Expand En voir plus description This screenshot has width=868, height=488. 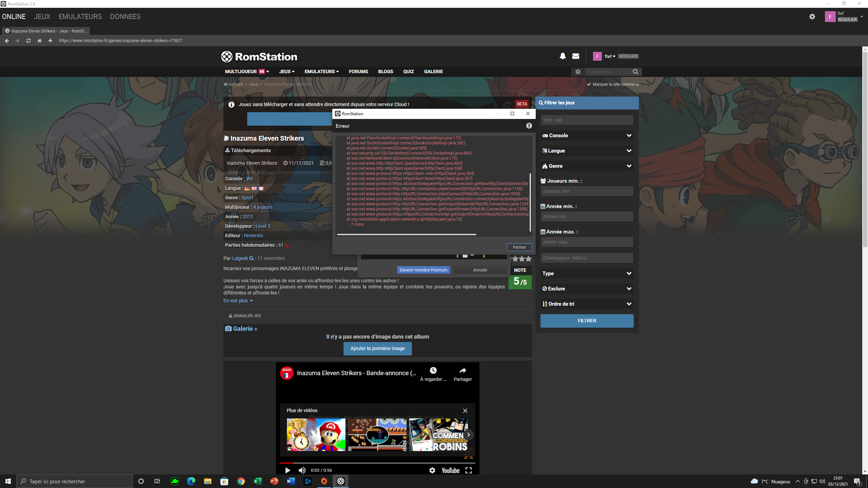238,301
